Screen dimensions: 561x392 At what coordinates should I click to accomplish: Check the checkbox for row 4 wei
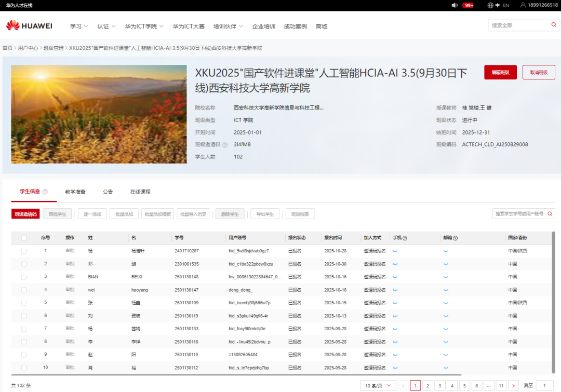[x=24, y=290]
